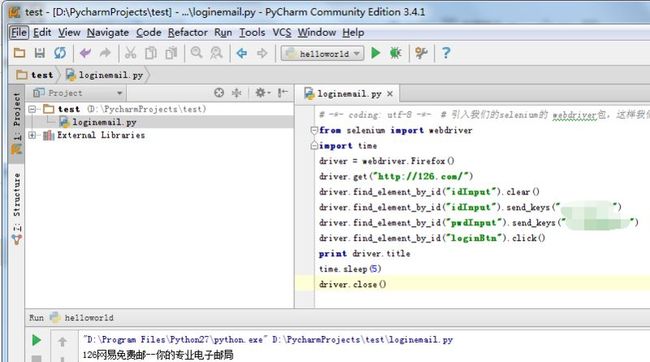Open settings with the wrench icon
The image size is (650, 362).
(421, 53)
